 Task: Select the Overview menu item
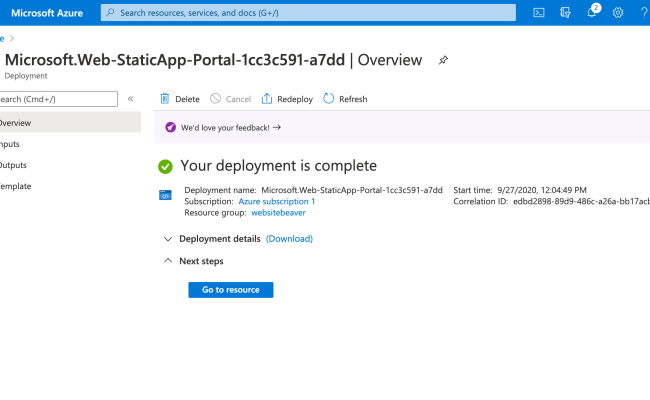(x=70, y=123)
